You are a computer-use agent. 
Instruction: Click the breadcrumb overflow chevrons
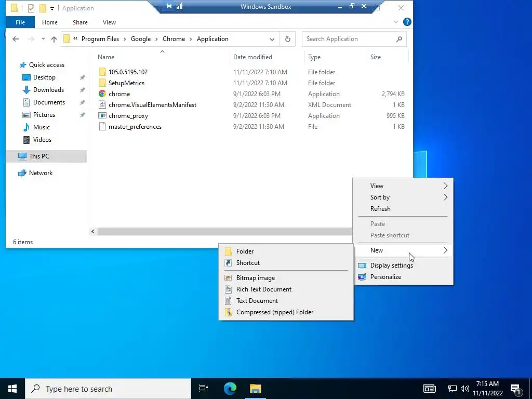coord(75,38)
